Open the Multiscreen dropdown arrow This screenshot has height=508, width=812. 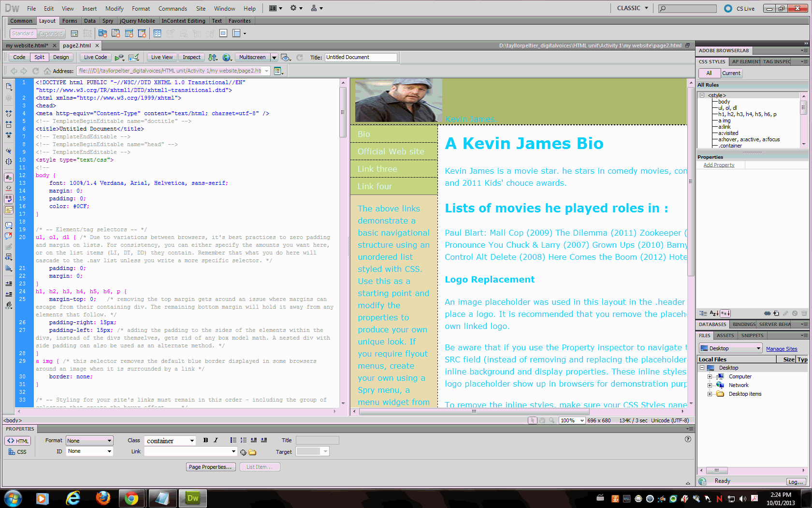tap(274, 57)
